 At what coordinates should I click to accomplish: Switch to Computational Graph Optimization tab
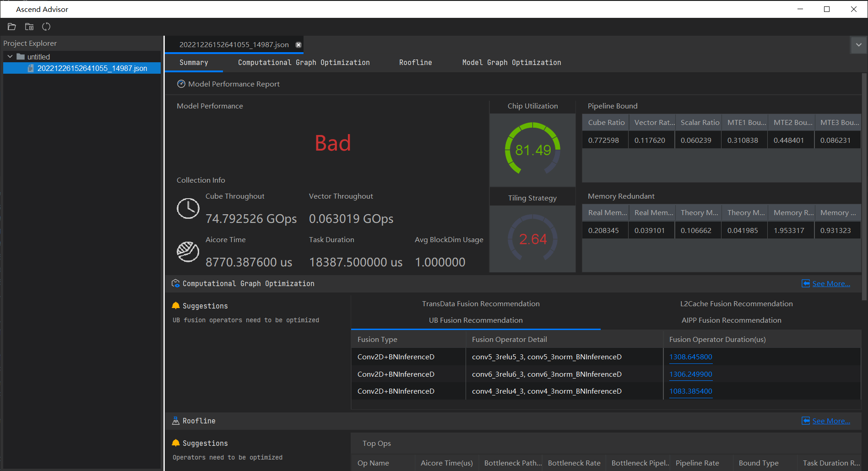304,63
